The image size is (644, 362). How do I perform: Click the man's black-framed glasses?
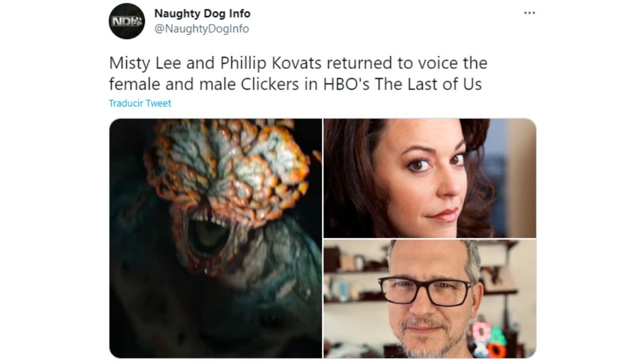click(425, 291)
